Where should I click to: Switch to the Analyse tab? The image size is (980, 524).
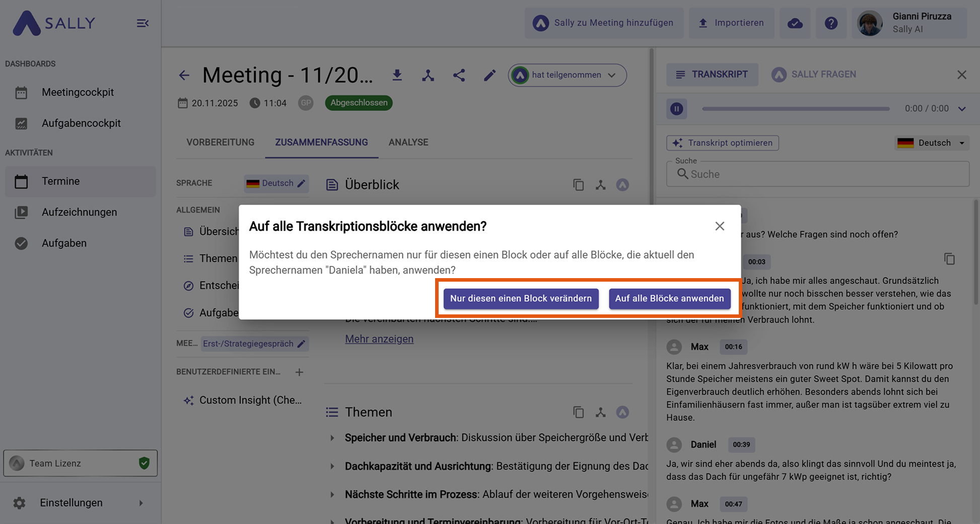[408, 143]
